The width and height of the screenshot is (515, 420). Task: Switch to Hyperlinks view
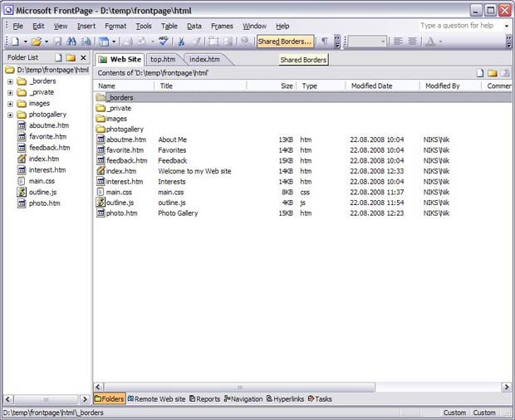pos(285,398)
